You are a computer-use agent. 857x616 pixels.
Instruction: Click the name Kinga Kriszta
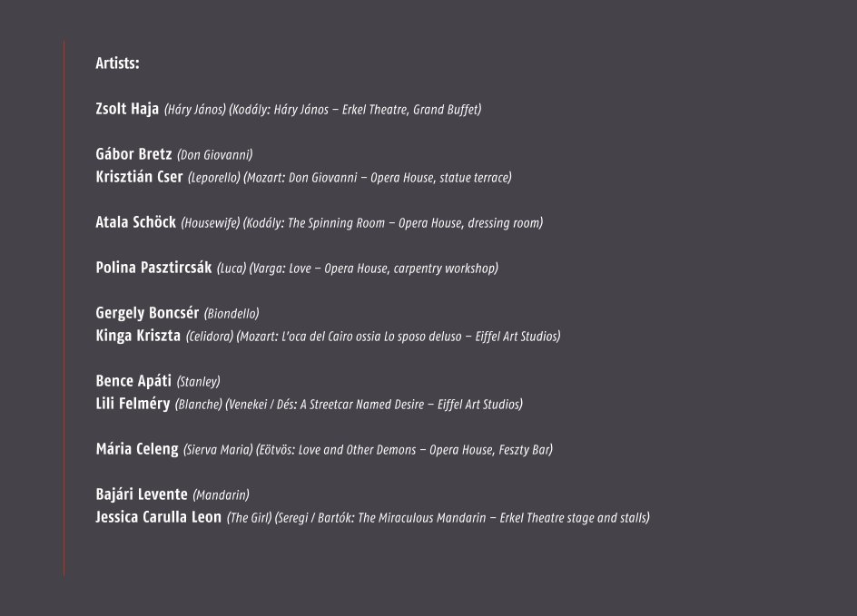[138, 336]
